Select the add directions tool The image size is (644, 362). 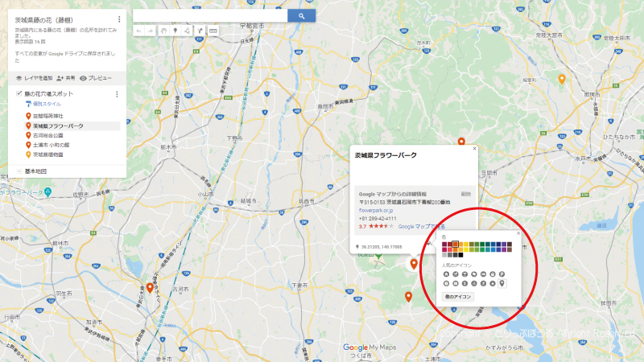[200, 31]
